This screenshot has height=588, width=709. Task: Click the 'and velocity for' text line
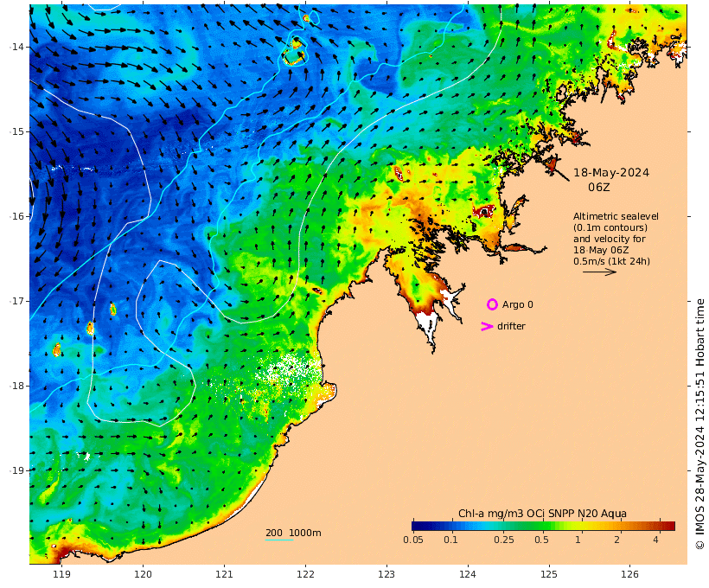pyautogui.click(x=610, y=239)
